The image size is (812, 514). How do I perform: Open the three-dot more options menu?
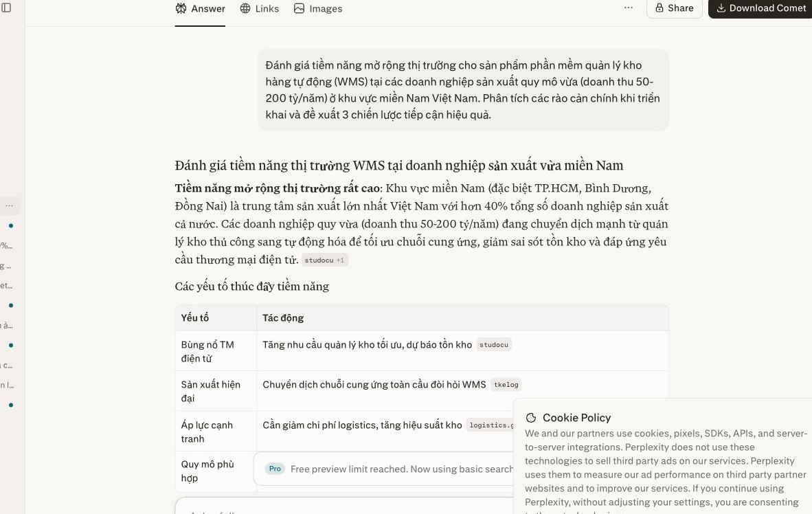pyautogui.click(x=628, y=8)
